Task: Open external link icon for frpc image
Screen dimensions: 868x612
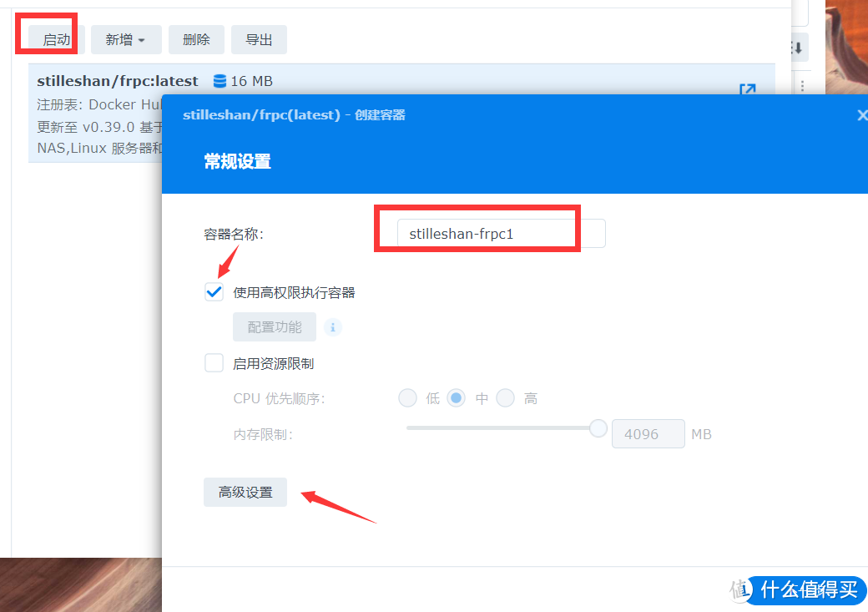Action: [x=747, y=89]
